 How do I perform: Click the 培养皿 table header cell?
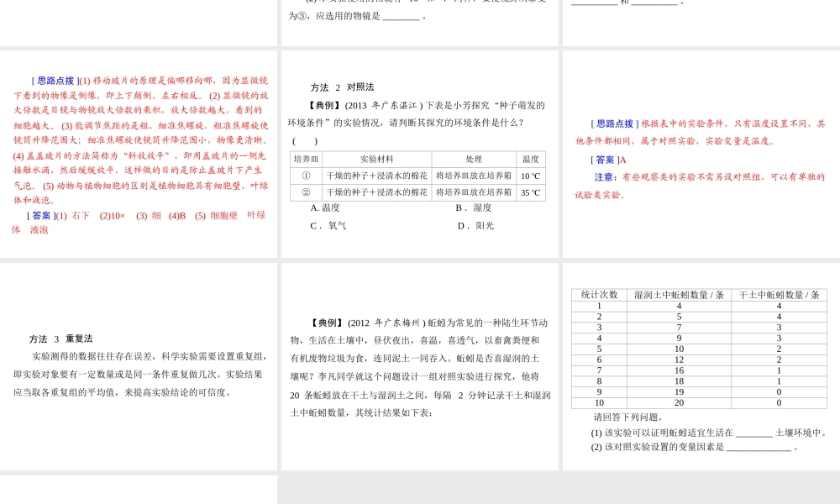pyautogui.click(x=307, y=159)
